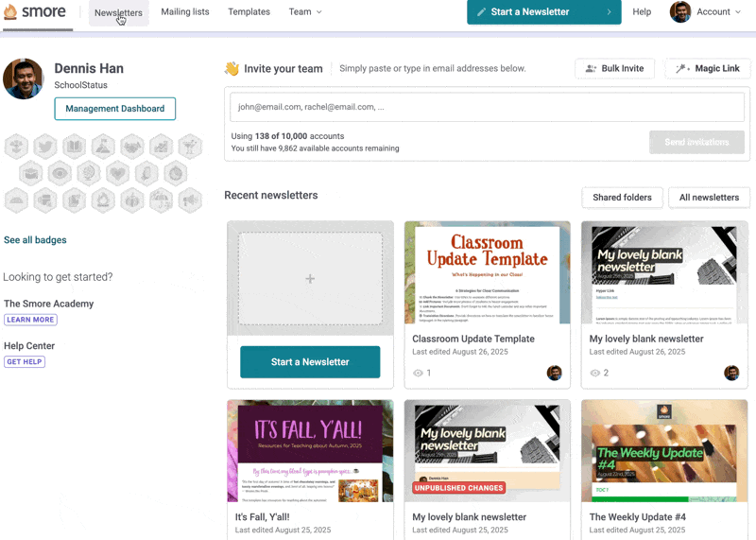Generate a Magic Link
The width and height of the screenshot is (756, 540).
pos(708,68)
